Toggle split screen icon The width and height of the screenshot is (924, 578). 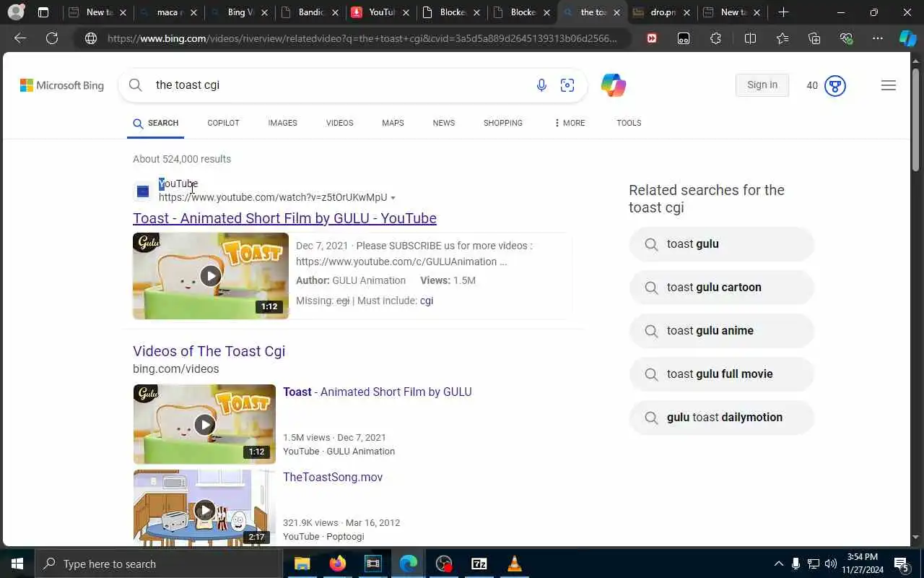tap(750, 38)
